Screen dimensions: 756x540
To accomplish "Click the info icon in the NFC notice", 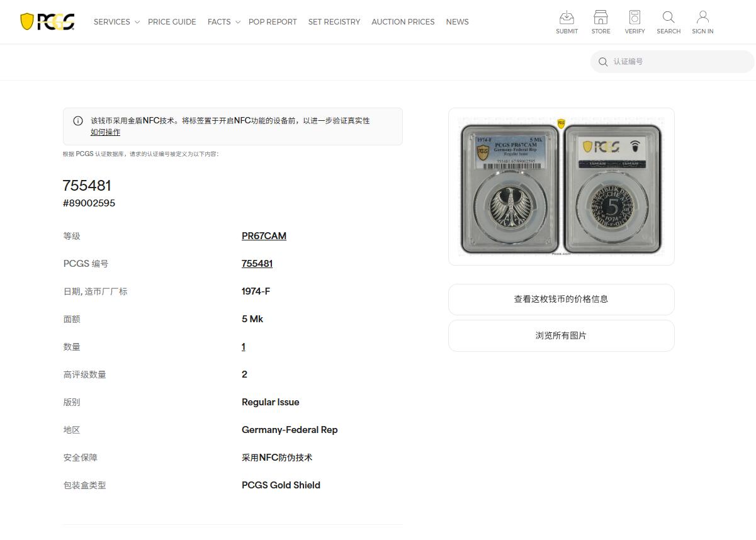I will [x=78, y=121].
